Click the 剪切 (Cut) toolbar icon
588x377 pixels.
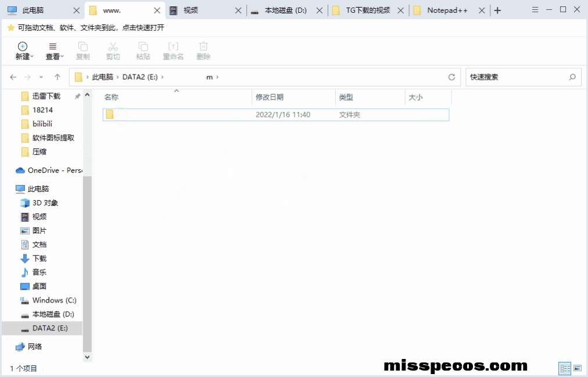(x=113, y=51)
